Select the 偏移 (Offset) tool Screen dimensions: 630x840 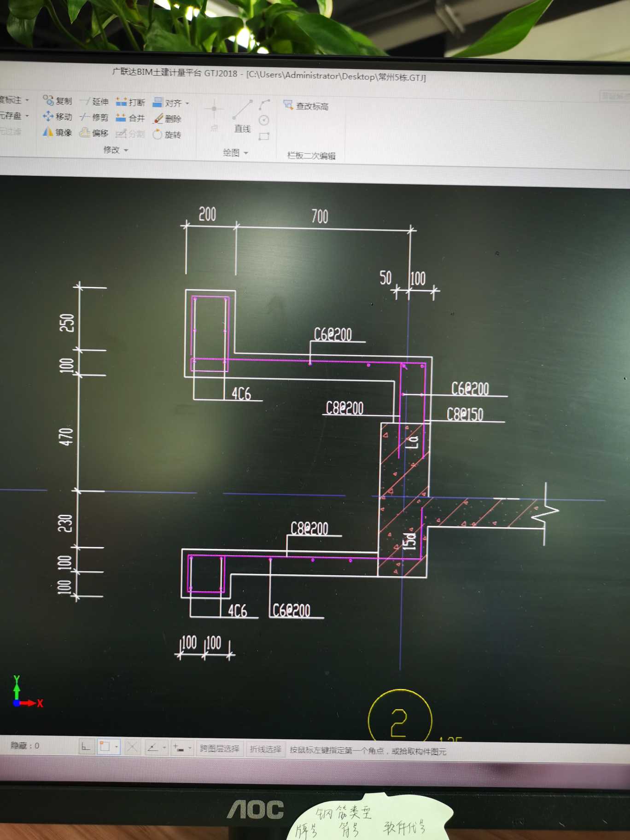click(x=94, y=133)
